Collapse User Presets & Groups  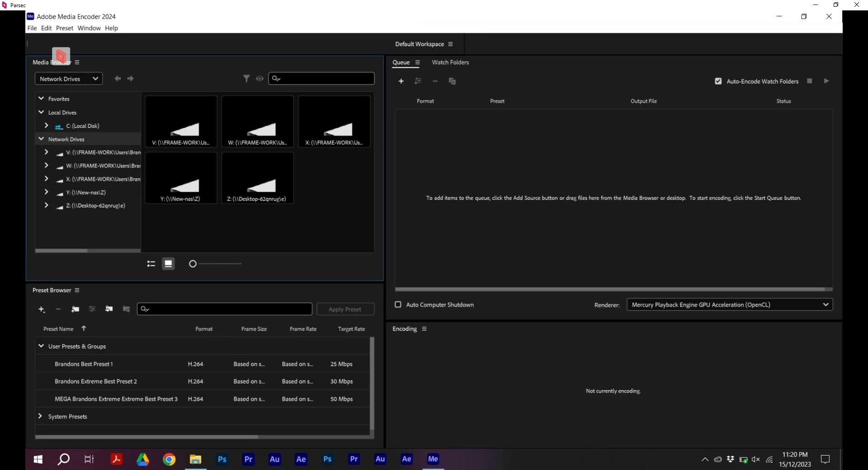click(x=41, y=346)
